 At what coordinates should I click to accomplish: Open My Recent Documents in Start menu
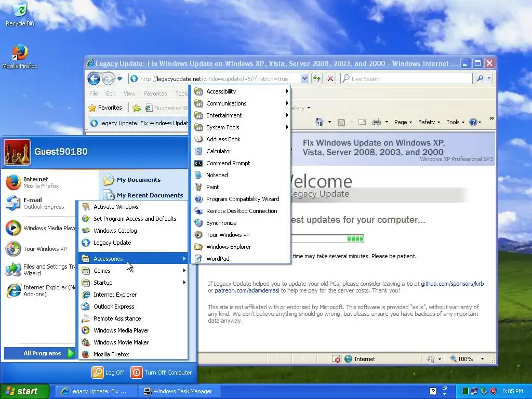144,195
